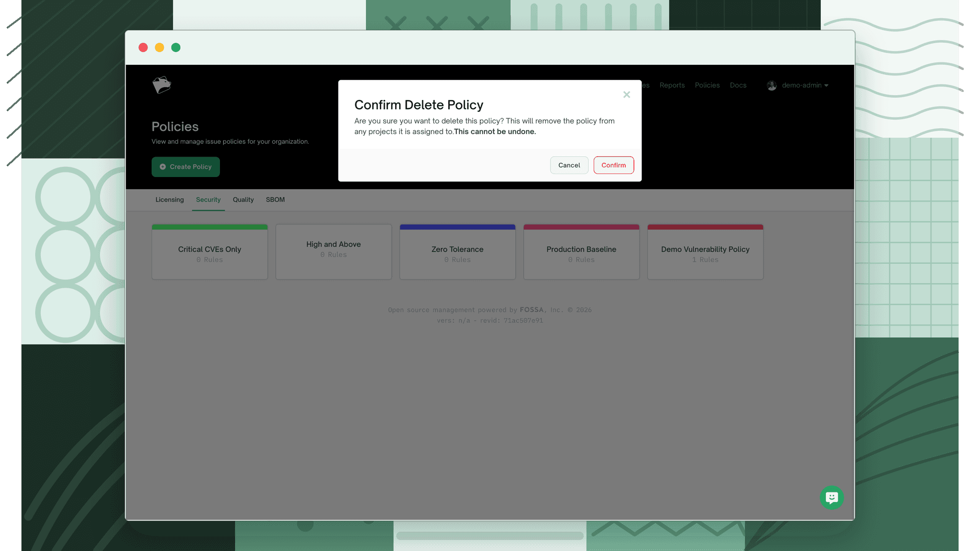Go to the SBOM tab
The width and height of the screenshot is (980, 551).
[x=275, y=200]
